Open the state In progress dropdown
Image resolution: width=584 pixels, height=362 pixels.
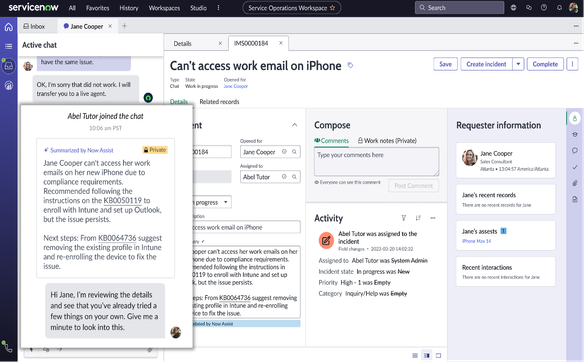(211, 202)
